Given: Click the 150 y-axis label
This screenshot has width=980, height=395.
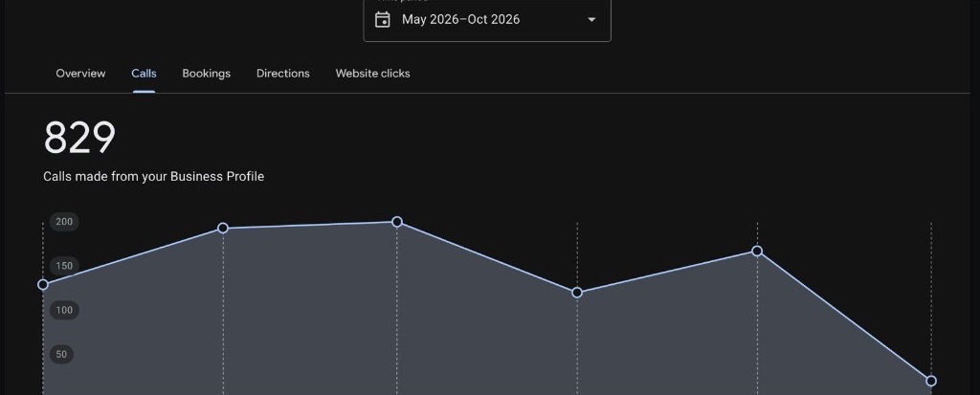Looking at the screenshot, I should [64, 266].
